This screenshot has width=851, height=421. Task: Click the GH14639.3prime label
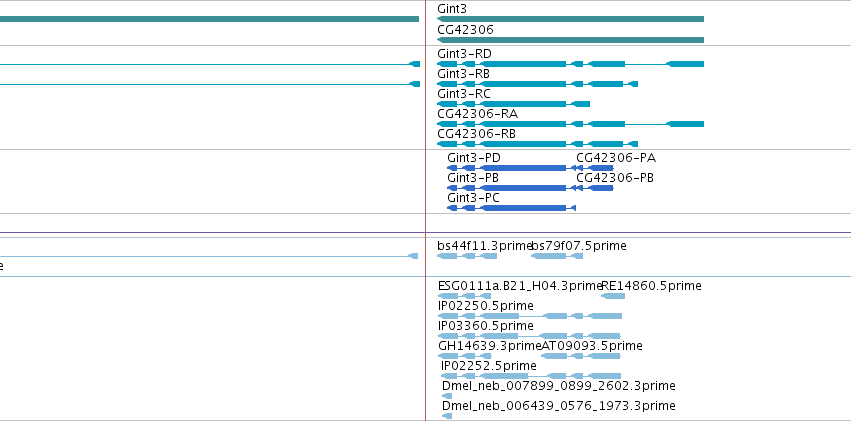tap(490, 346)
